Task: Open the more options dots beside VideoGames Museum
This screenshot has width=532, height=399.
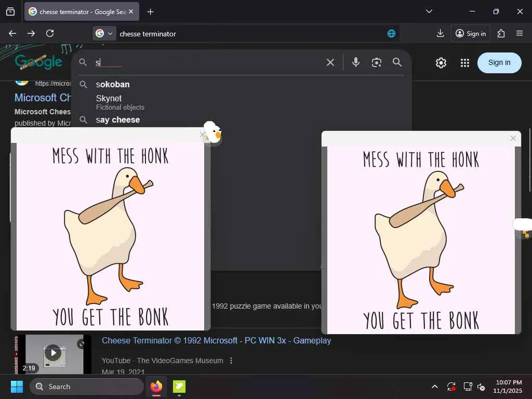Action: click(231, 361)
